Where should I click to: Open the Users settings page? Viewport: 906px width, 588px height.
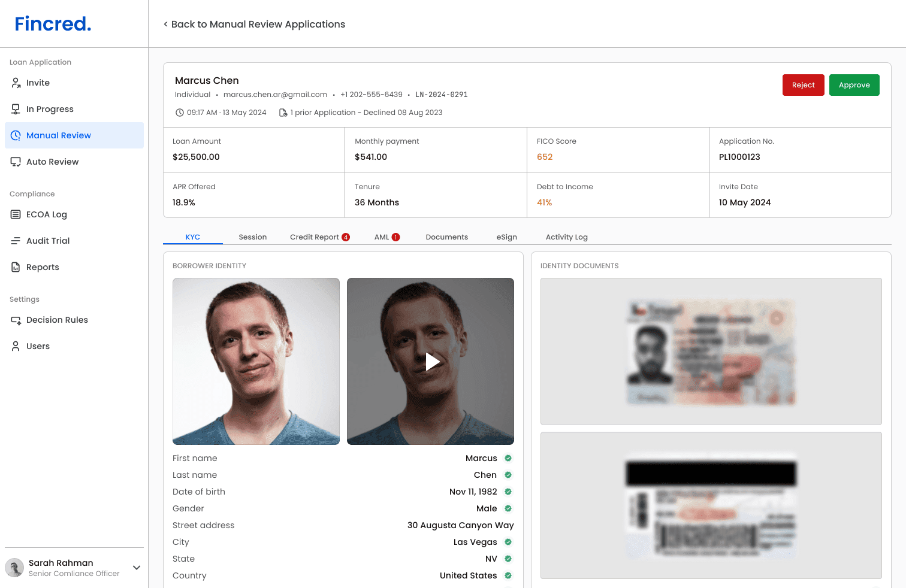[74, 346]
